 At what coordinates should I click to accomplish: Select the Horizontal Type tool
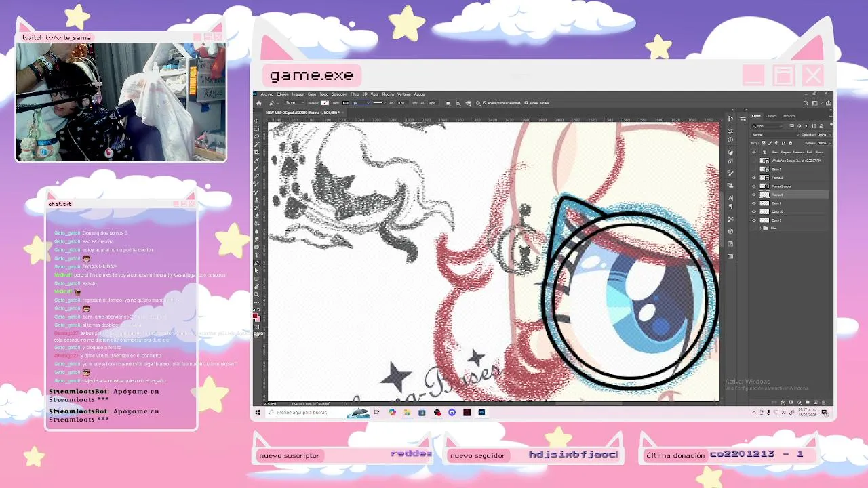[256, 256]
